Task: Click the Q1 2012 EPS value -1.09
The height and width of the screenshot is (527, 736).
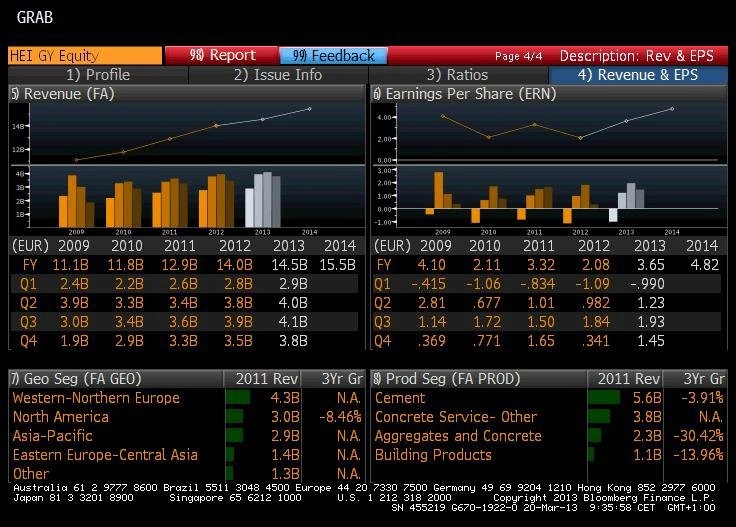Action: (x=591, y=284)
